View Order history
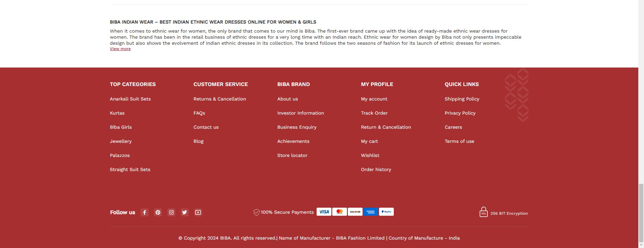 pos(376,169)
